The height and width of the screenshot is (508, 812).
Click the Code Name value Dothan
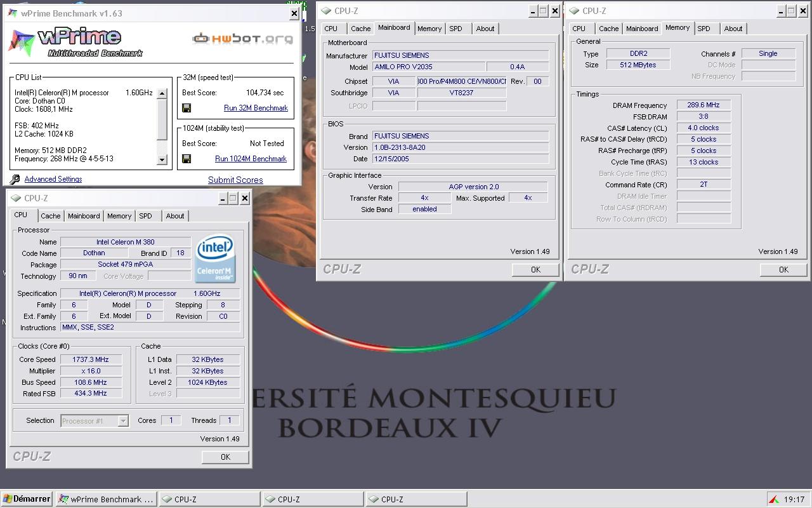pyautogui.click(x=94, y=253)
